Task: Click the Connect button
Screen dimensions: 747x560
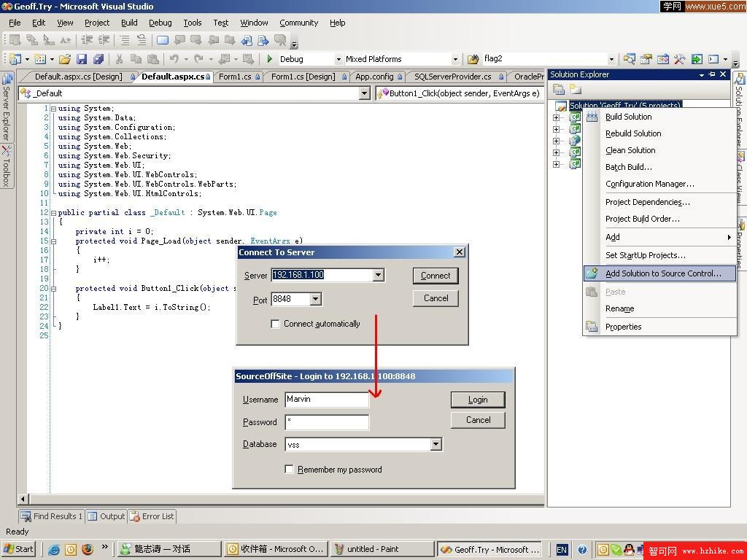Action: [436, 276]
